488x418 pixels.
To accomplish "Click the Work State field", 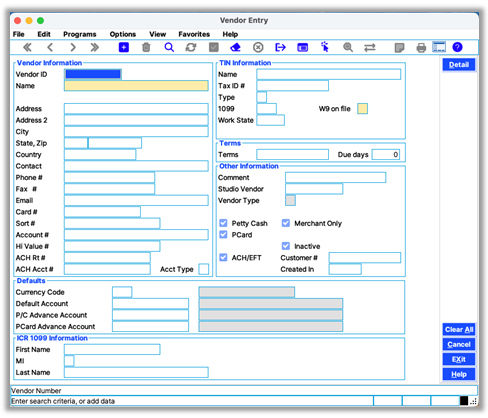I will click(x=270, y=120).
